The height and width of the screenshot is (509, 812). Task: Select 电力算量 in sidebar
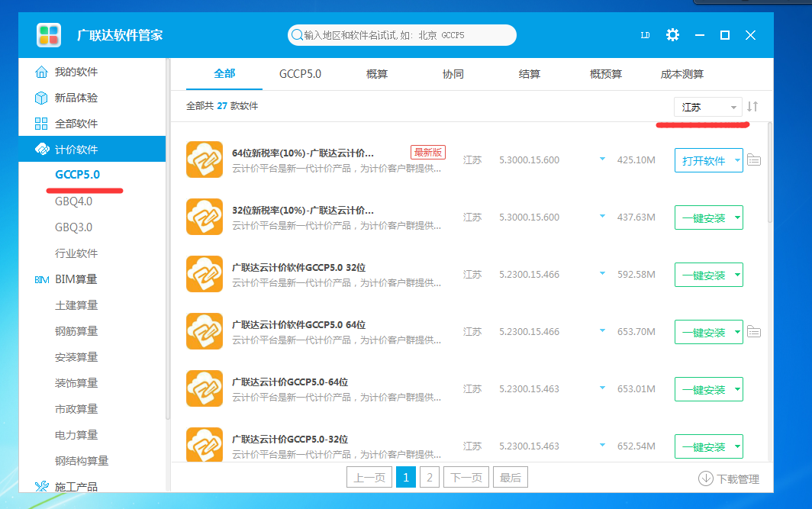pyautogui.click(x=76, y=435)
